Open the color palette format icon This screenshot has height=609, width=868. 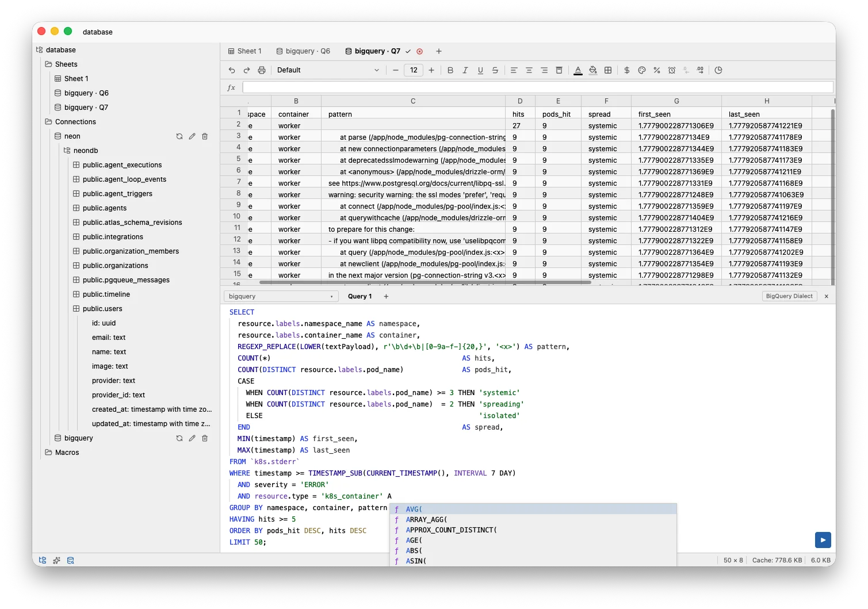pos(642,70)
